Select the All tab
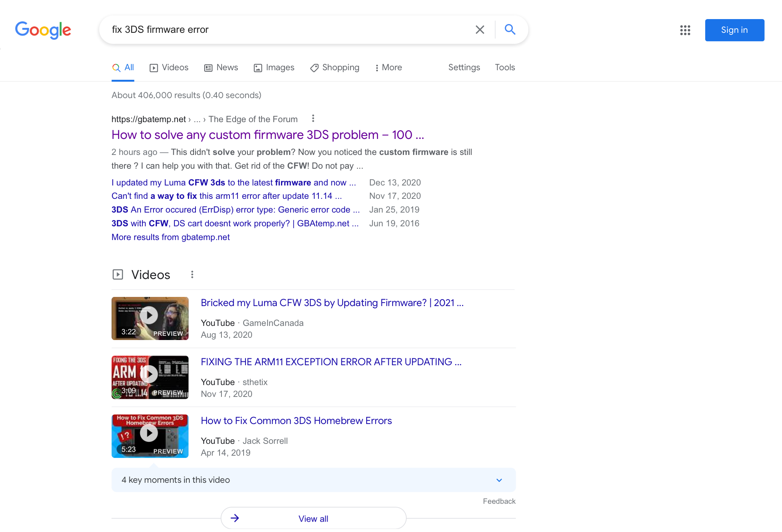 (x=123, y=68)
